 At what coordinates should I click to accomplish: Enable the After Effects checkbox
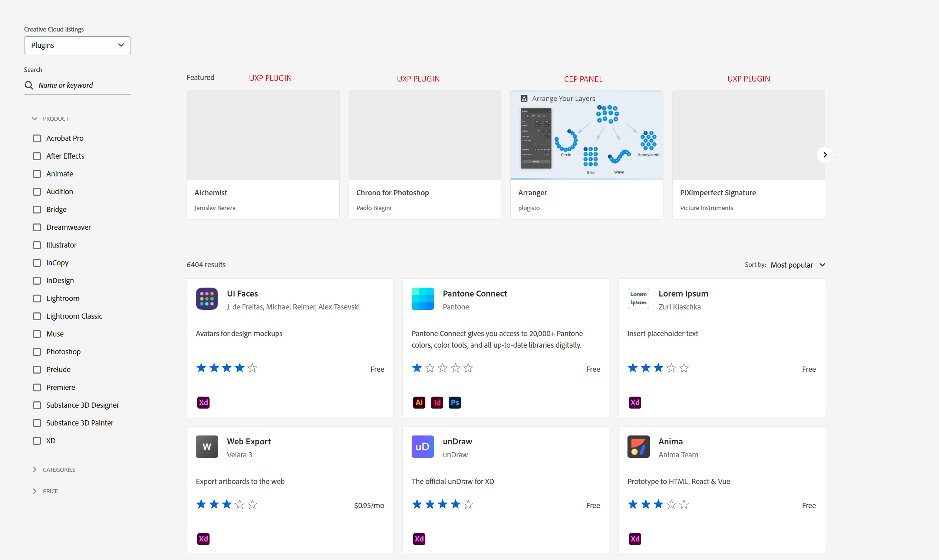pos(37,156)
